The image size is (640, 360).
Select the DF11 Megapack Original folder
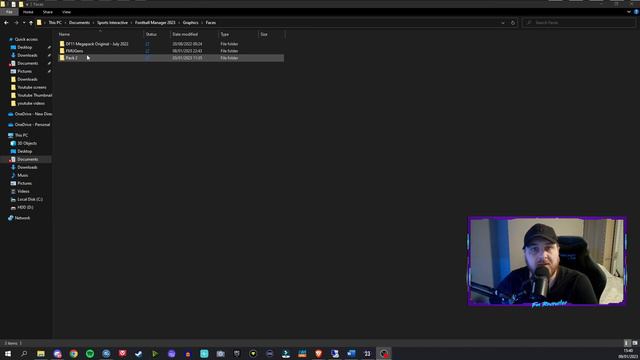(x=97, y=44)
